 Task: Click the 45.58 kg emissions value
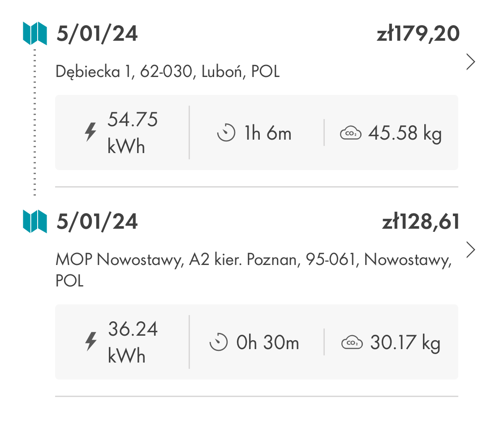pyautogui.click(x=405, y=133)
